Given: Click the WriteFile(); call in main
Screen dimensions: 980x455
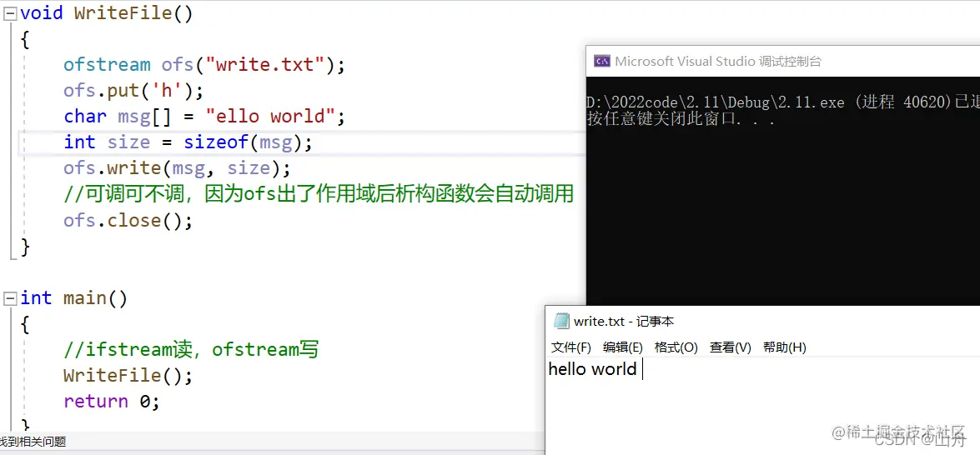Looking at the screenshot, I should click(128, 376).
